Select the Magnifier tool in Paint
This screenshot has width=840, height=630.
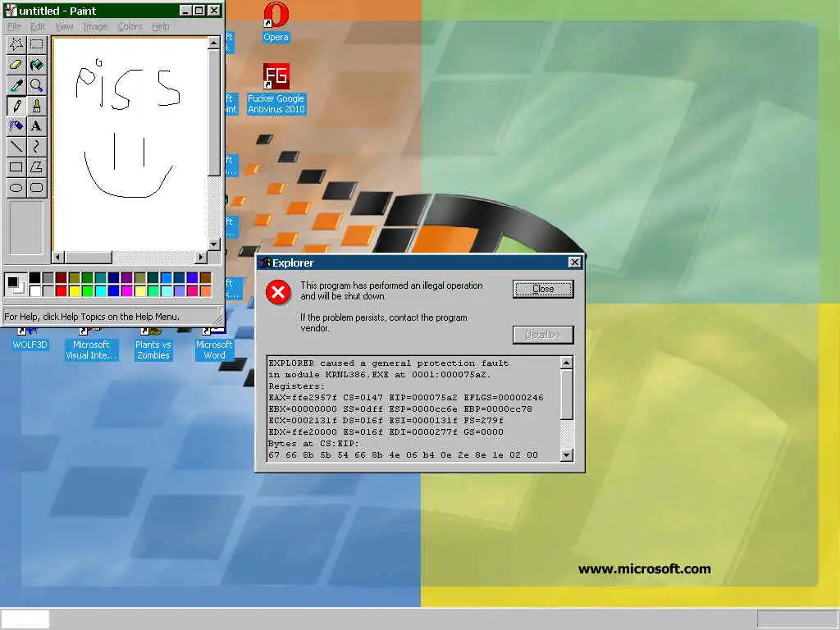click(x=36, y=85)
